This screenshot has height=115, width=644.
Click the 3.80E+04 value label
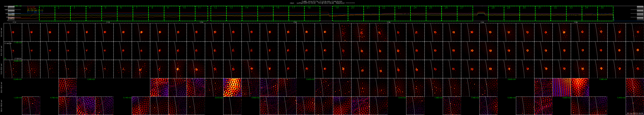512,79
